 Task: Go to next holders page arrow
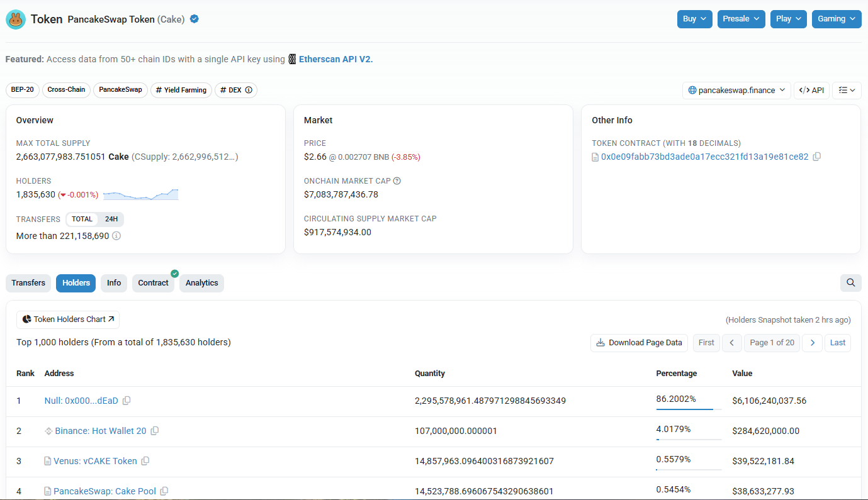(812, 343)
